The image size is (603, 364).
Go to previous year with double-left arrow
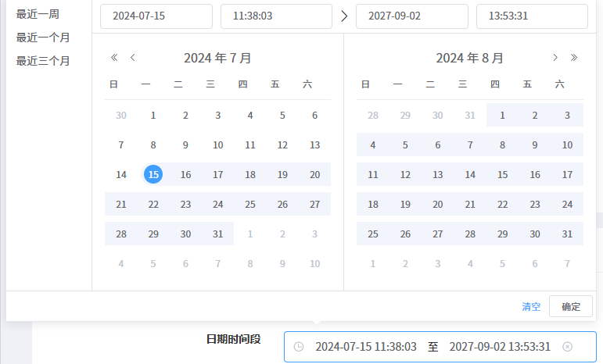pos(114,58)
